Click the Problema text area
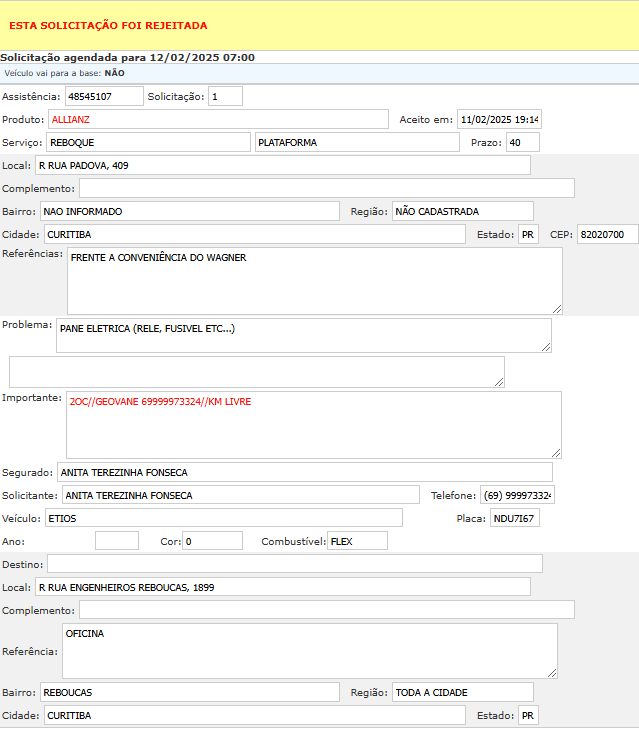The height and width of the screenshot is (740, 639). click(x=303, y=336)
